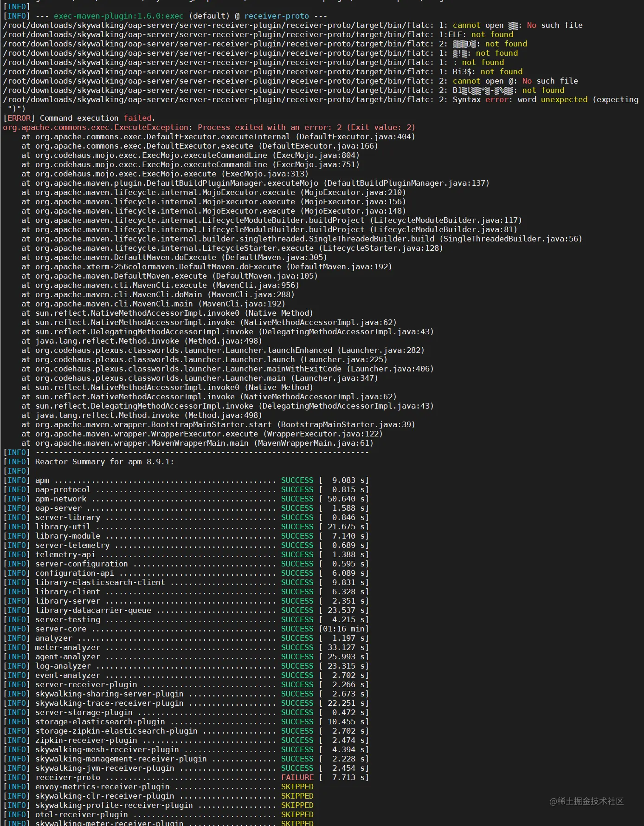Click 'receiver-proto' in the exec-maven-plugin header line

(x=277, y=16)
